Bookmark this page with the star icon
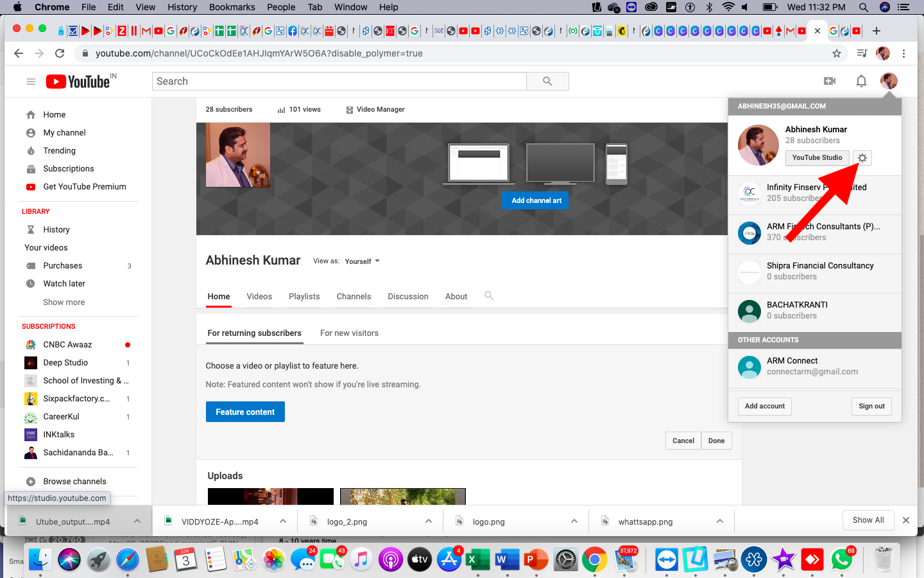Screen dimensions: 924x578 coord(837,53)
